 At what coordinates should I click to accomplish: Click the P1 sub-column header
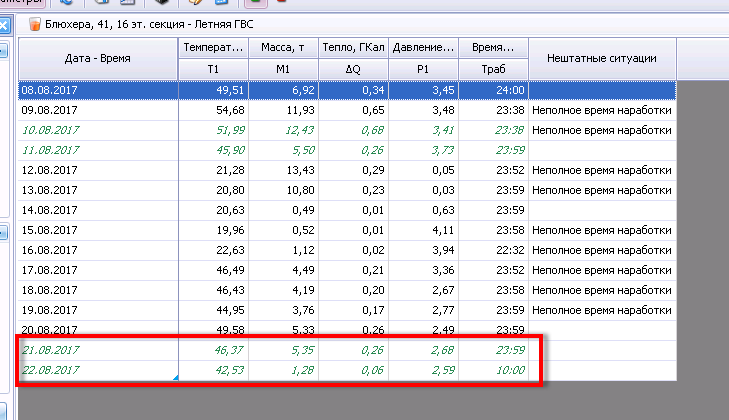tap(423, 69)
